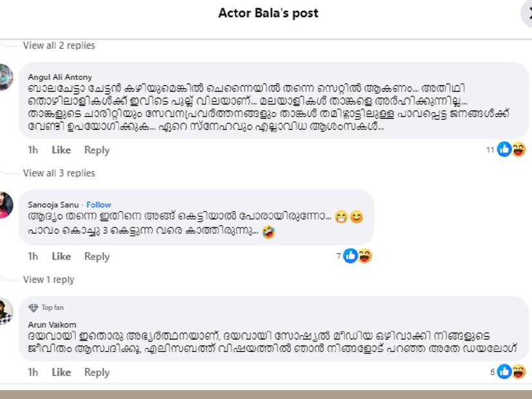
Task: Click the like reaction icon on Angul Ali Antony's comment
Action: coord(504,150)
